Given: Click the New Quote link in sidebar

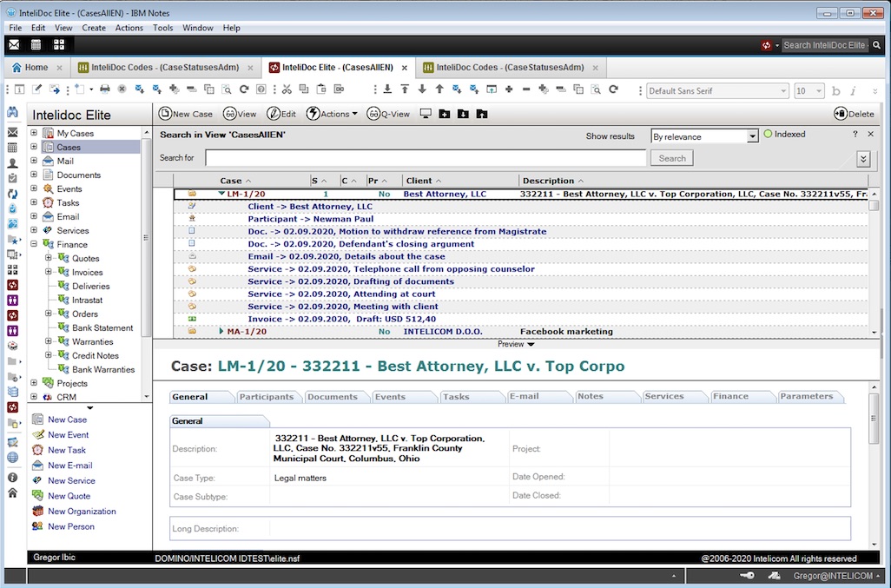Looking at the screenshot, I should tap(69, 496).
